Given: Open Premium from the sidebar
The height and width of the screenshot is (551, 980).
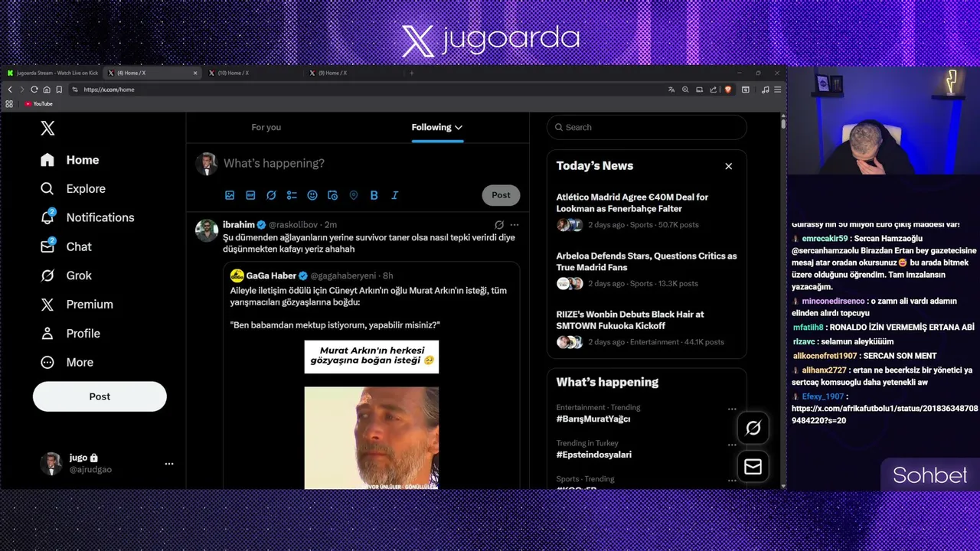Looking at the screenshot, I should coord(77,305).
